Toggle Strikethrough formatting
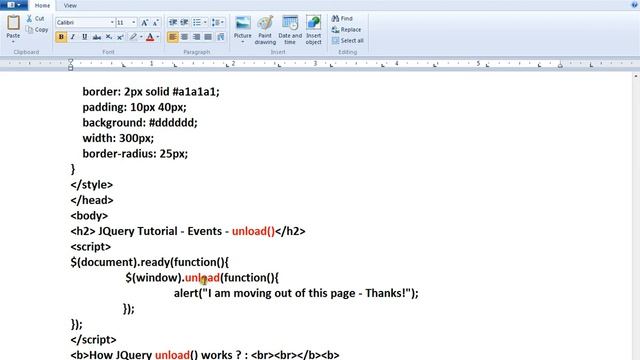Image resolution: width=640 pixels, height=360 pixels. click(97, 37)
